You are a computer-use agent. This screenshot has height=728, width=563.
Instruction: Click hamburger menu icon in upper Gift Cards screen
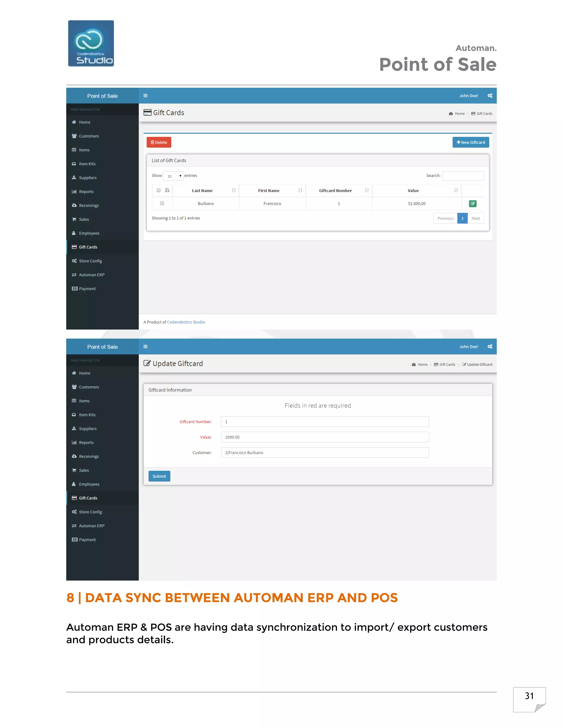pos(145,96)
